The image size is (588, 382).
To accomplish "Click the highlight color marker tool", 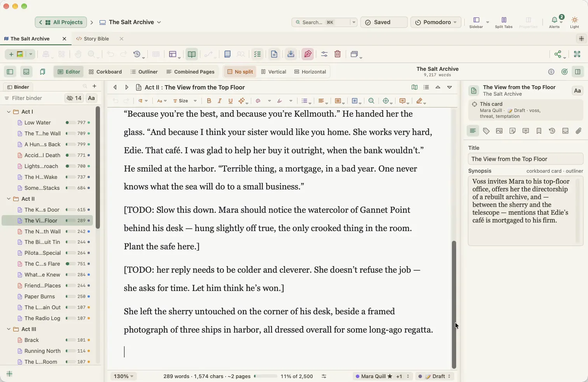I will point(280,101).
